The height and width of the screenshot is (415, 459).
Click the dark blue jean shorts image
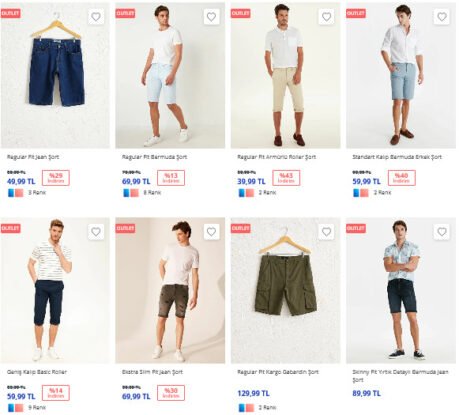click(55, 75)
